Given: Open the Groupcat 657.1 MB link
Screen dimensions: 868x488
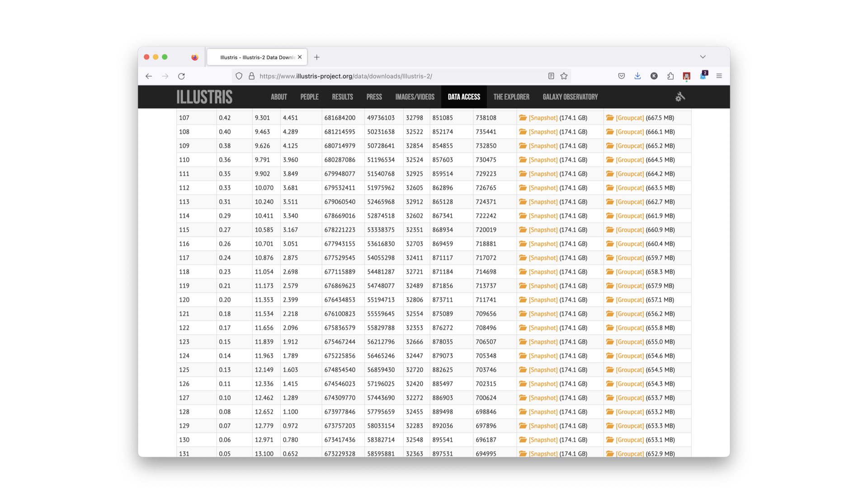Looking at the screenshot, I should coord(629,300).
